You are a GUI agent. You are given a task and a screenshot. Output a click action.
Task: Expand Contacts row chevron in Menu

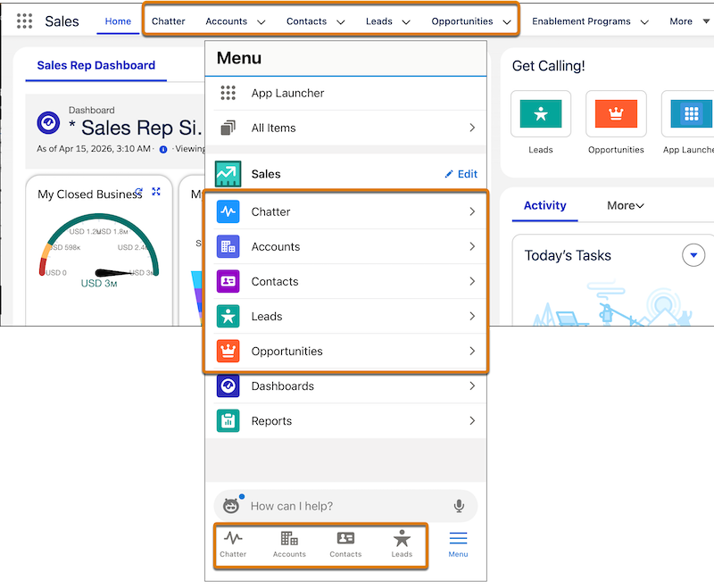(x=472, y=281)
